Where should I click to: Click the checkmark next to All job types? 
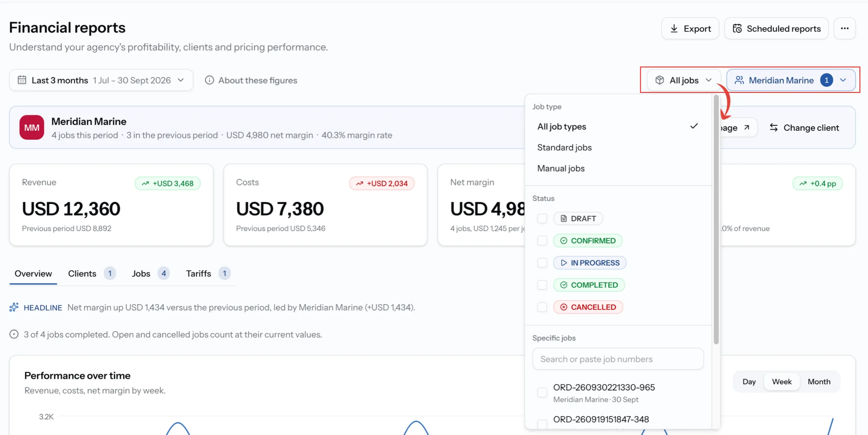(x=694, y=126)
